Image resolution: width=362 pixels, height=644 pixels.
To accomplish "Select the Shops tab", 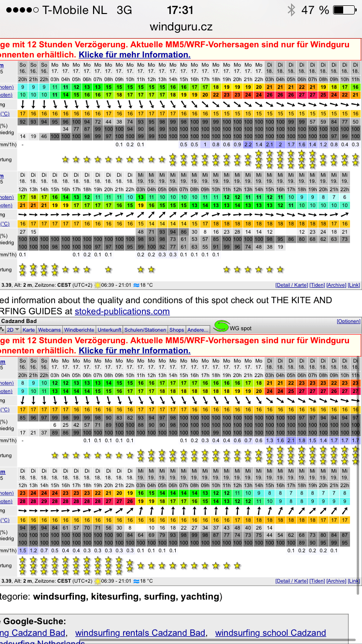I will tap(177, 330).
